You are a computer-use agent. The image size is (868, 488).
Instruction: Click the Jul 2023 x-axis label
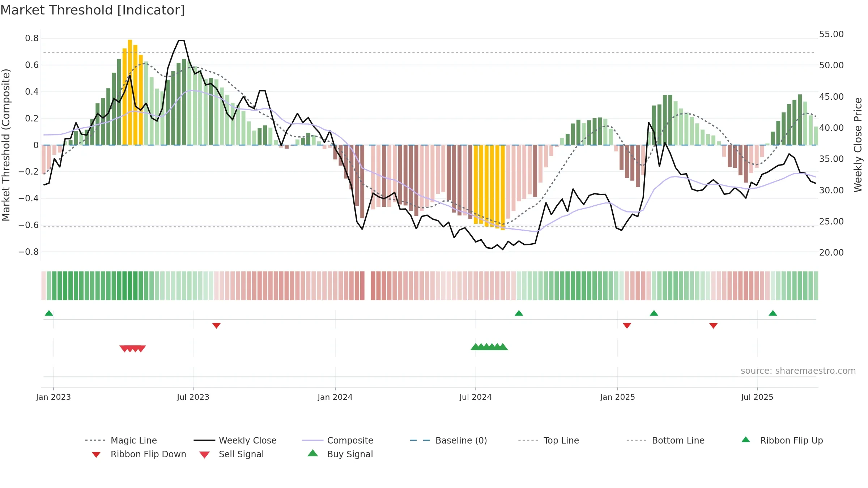pyautogui.click(x=193, y=397)
